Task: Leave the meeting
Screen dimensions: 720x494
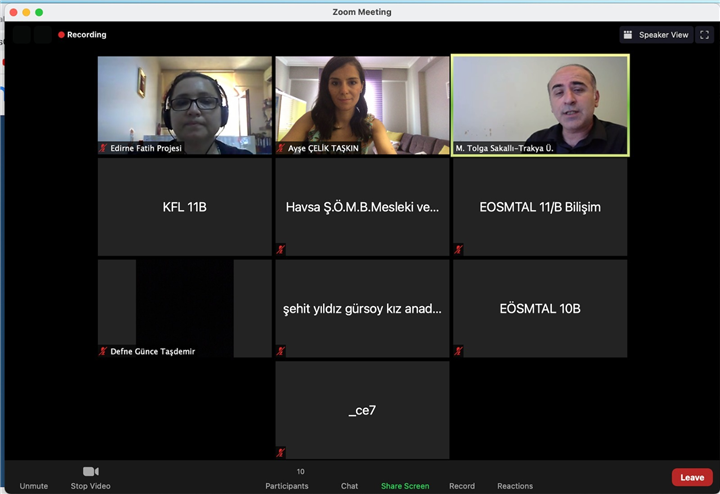Action: pyautogui.click(x=692, y=477)
